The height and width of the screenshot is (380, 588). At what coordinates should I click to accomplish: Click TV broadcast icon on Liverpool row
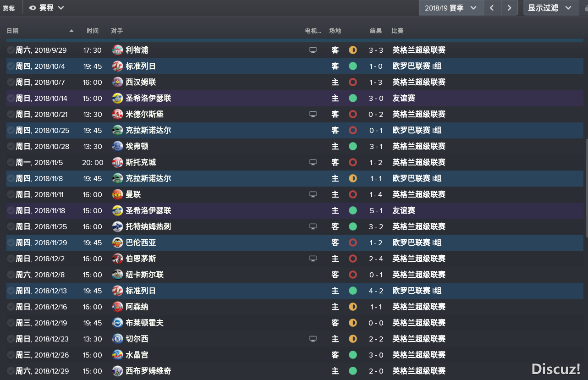pyautogui.click(x=313, y=50)
